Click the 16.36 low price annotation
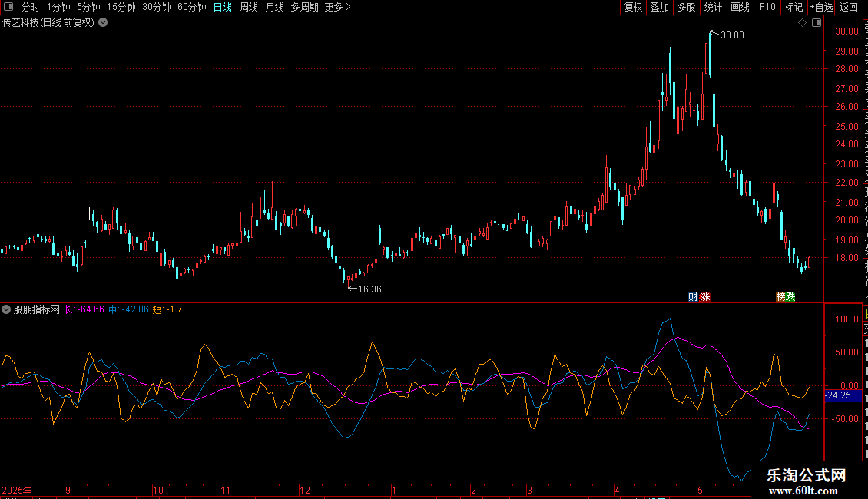Image resolution: width=868 pixels, height=499 pixels. (369, 289)
